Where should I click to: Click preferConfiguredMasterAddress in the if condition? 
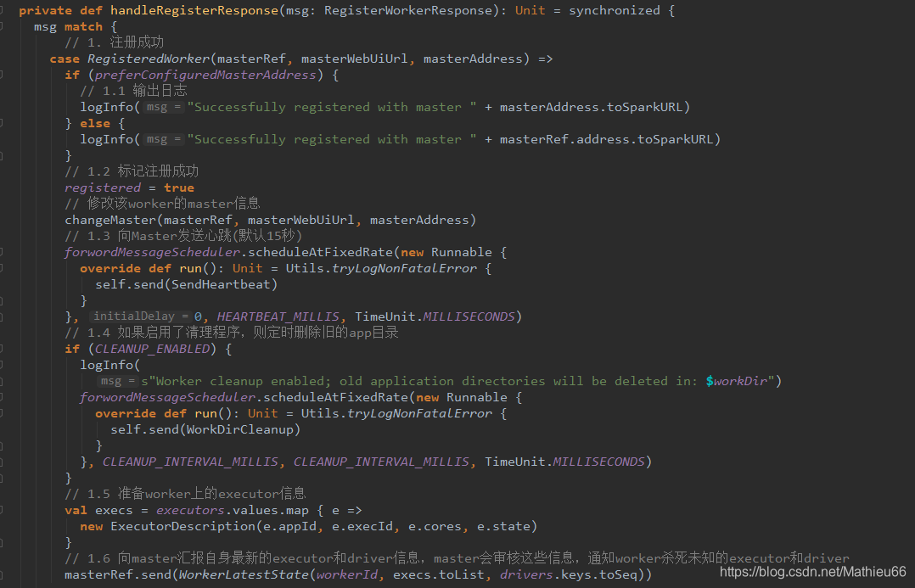point(205,75)
